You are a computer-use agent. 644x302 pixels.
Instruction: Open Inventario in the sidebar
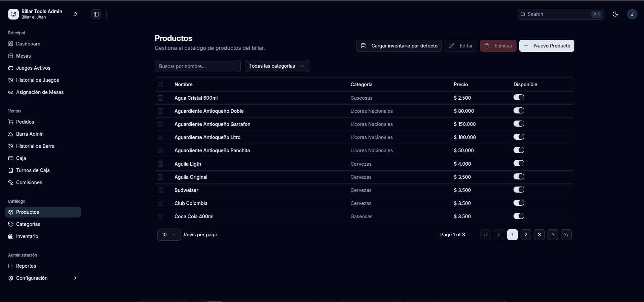[43, 236]
